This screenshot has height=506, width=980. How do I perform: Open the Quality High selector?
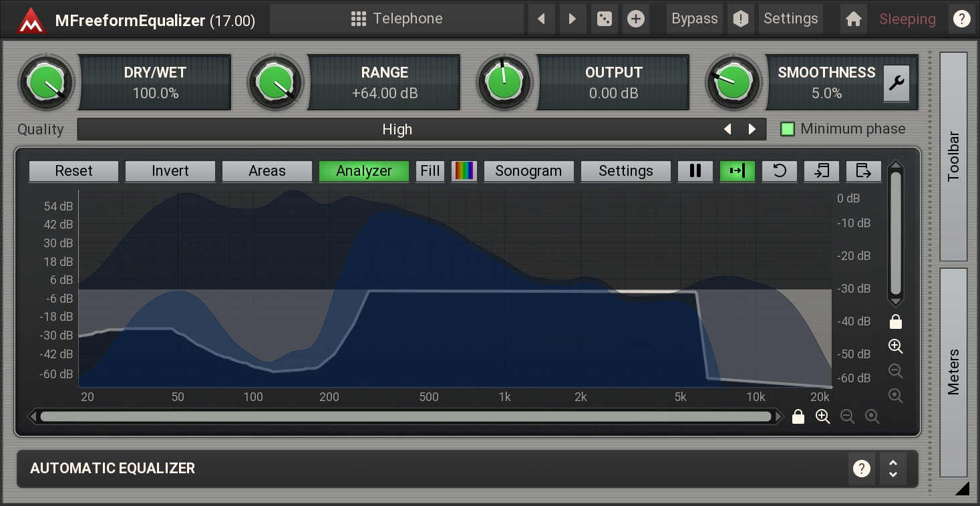click(397, 130)
